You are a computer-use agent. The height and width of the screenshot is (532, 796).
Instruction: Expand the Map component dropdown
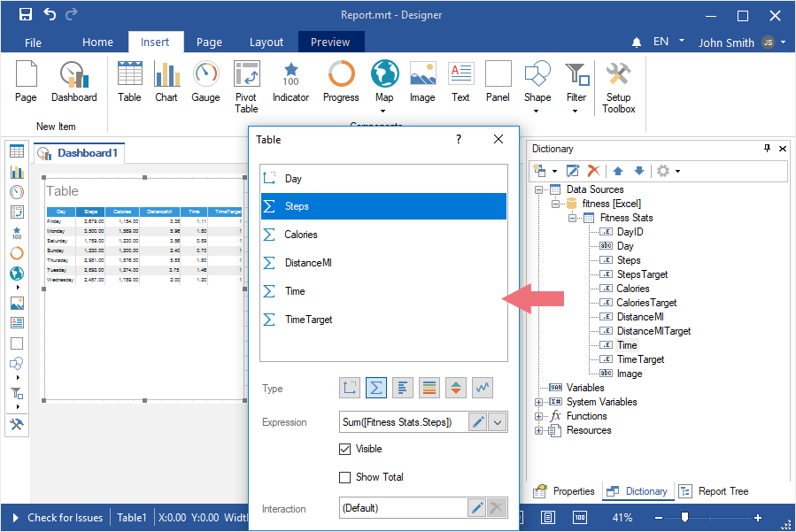[x=384, y=111]
